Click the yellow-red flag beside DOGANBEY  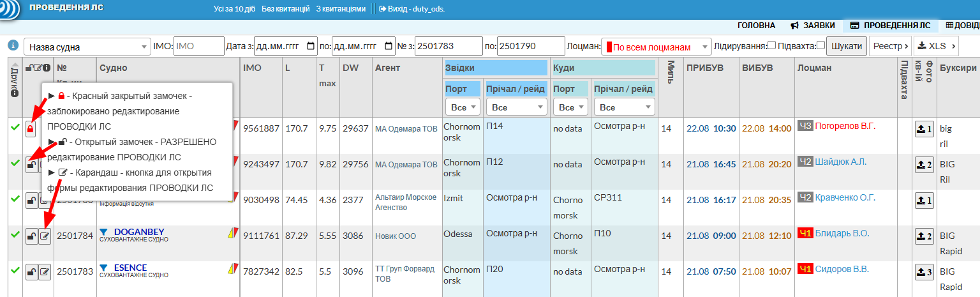pos(232,234)
